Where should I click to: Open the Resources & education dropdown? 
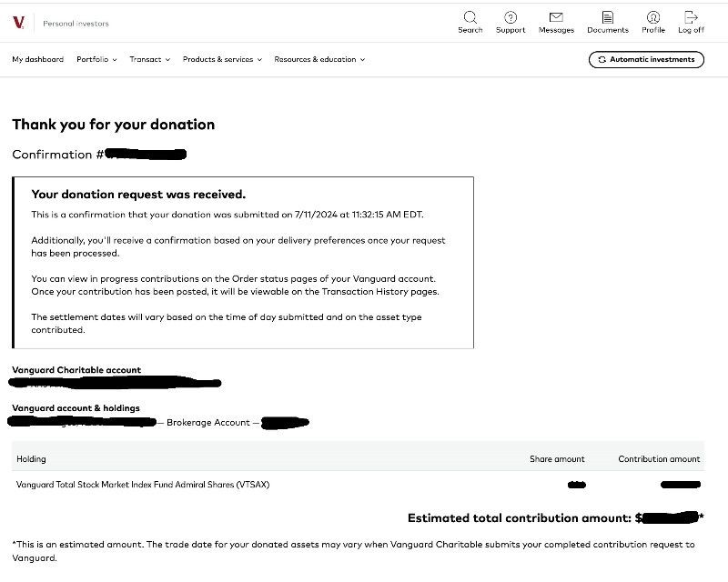coord(319,59)
